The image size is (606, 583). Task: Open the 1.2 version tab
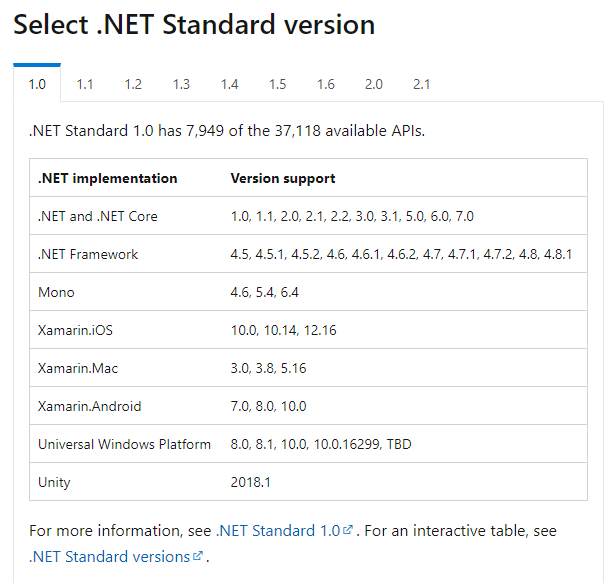click(x=133, y=84)
